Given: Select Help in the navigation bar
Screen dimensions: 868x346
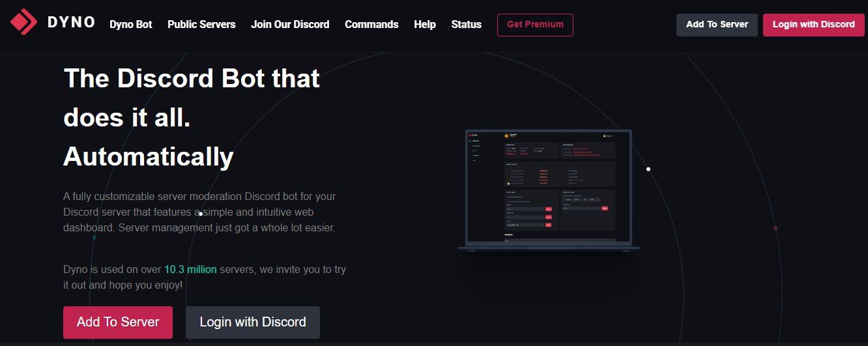Looking at the screenshot, I should [425, 25].
